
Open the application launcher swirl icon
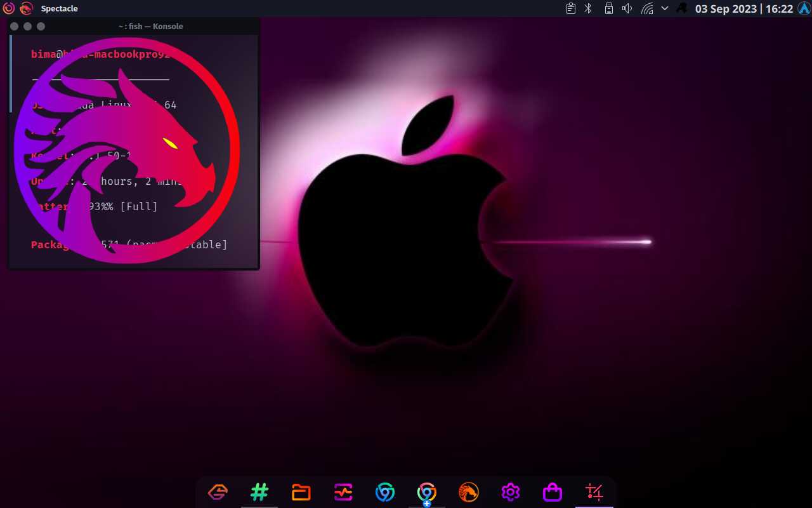point(9,8)
